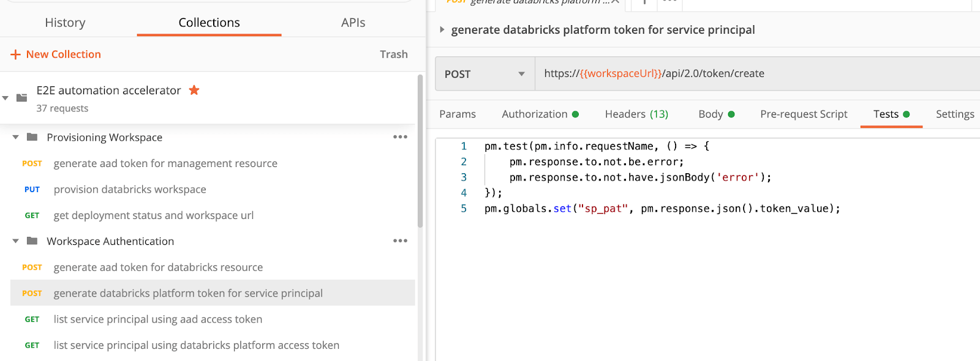
Task: Switch to the APIs tab
Action: [353, 23]
